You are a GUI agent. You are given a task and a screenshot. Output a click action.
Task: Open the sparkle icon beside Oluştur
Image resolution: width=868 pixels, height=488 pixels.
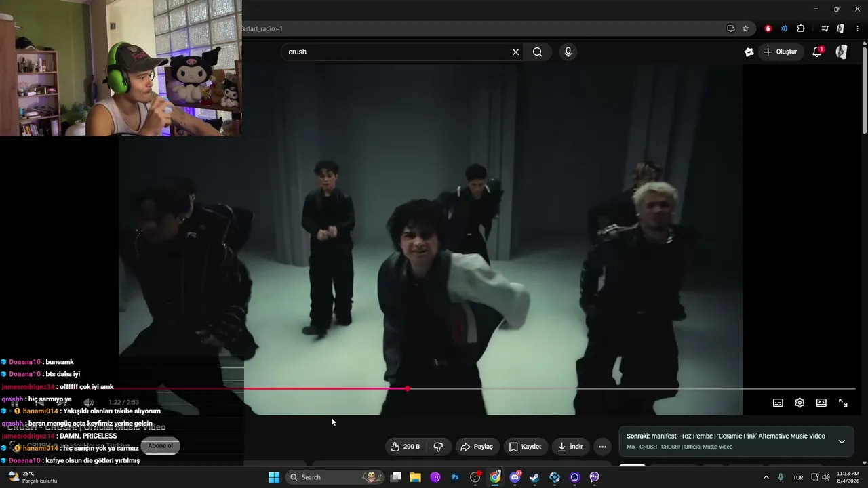coord(749,52)
